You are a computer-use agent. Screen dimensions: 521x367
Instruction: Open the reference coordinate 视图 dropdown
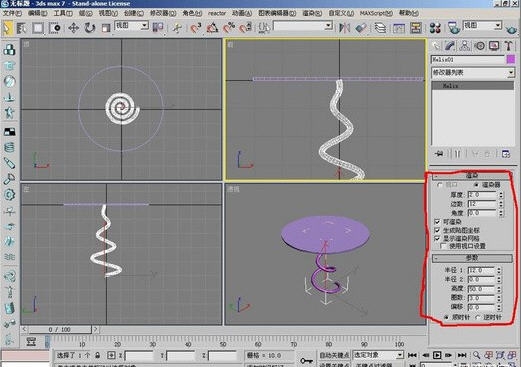click(131, 26)
